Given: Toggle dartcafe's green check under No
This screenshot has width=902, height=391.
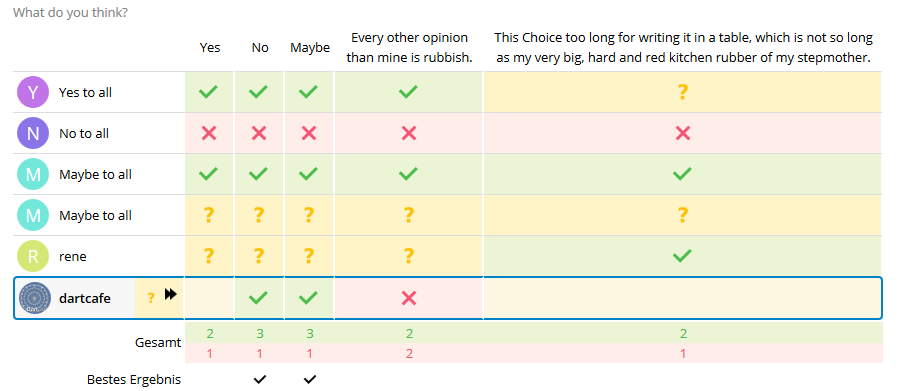Looking at the screenshot, I should point(259,298).
